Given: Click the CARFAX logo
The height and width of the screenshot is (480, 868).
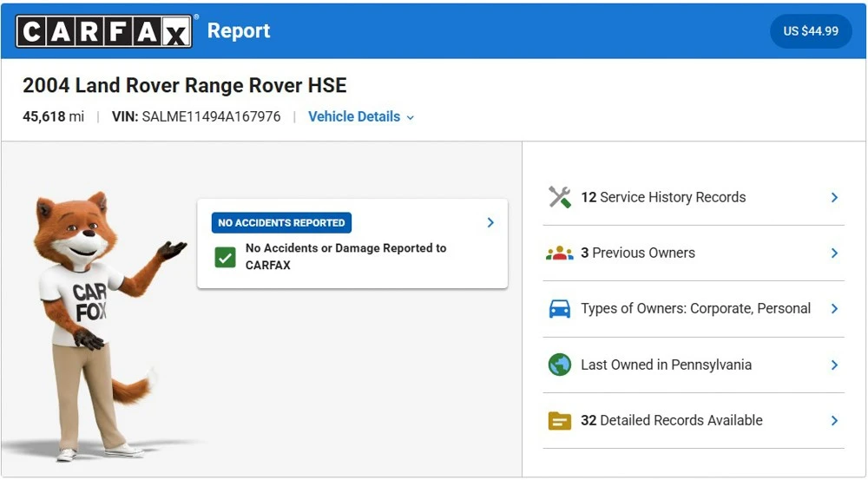Looking at the screenshot, I should click(104, 31).
